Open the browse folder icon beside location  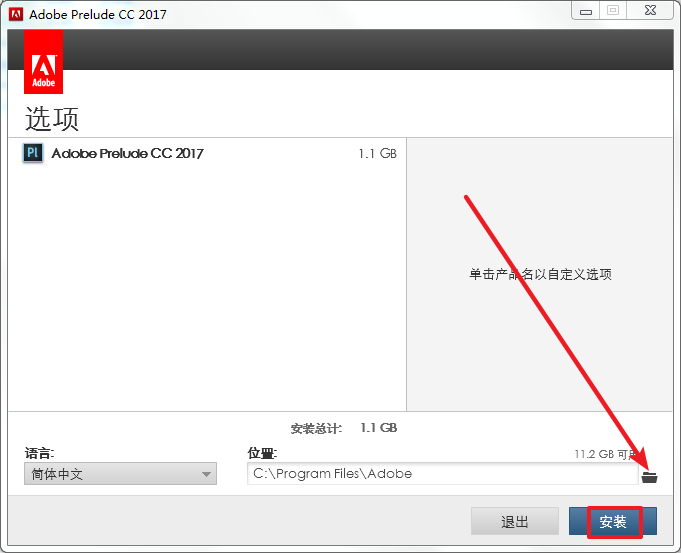(x=650, y=477)
